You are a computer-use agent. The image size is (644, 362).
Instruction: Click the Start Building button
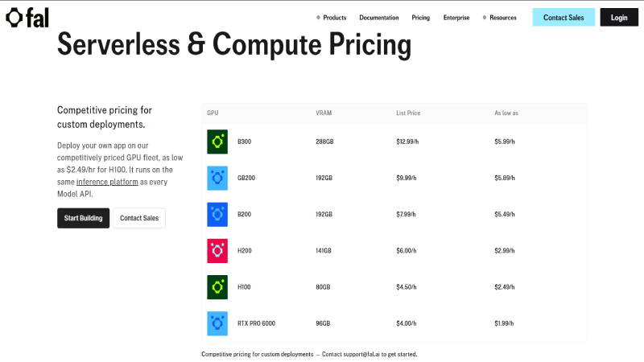pos(84,218)
